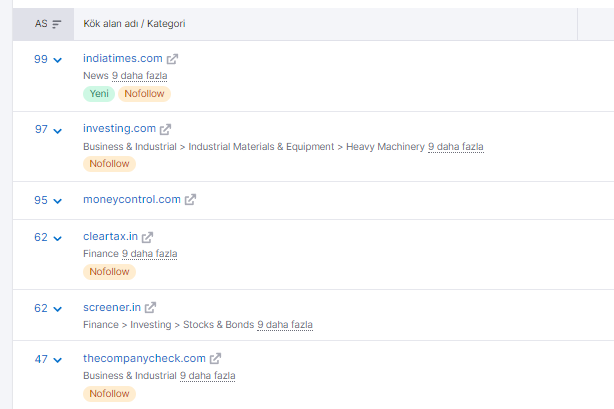Screen dimensions: 614x409
Task: Open screener.in external link icon
Action: (150, 308)
